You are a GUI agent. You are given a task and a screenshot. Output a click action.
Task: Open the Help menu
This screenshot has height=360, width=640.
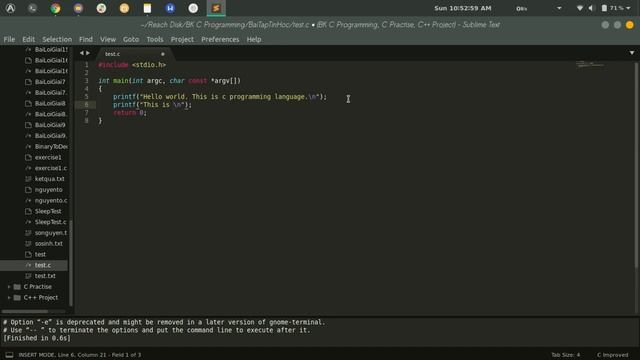254,39
